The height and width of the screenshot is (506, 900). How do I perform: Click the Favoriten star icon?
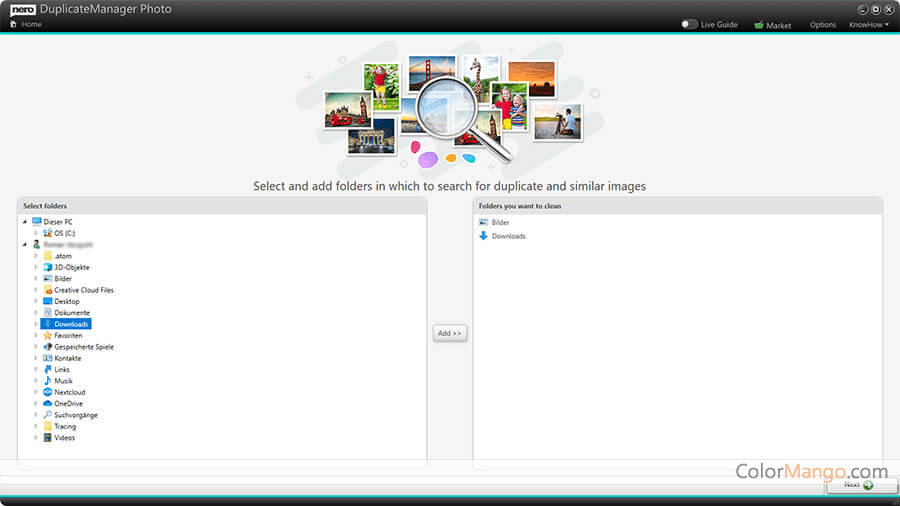[x=48, y=336]
